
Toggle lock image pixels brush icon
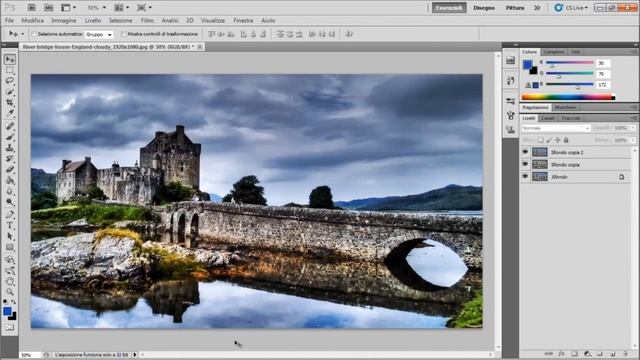click(549, 140)
